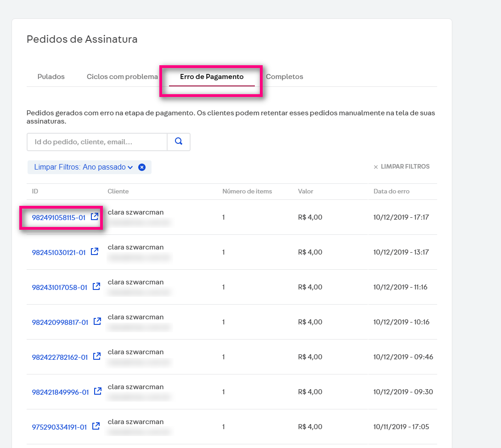Open order link 982491058115-01
The width and height of the screenshot is (501, 448).
pyautogui.click(x=58, y=217)
